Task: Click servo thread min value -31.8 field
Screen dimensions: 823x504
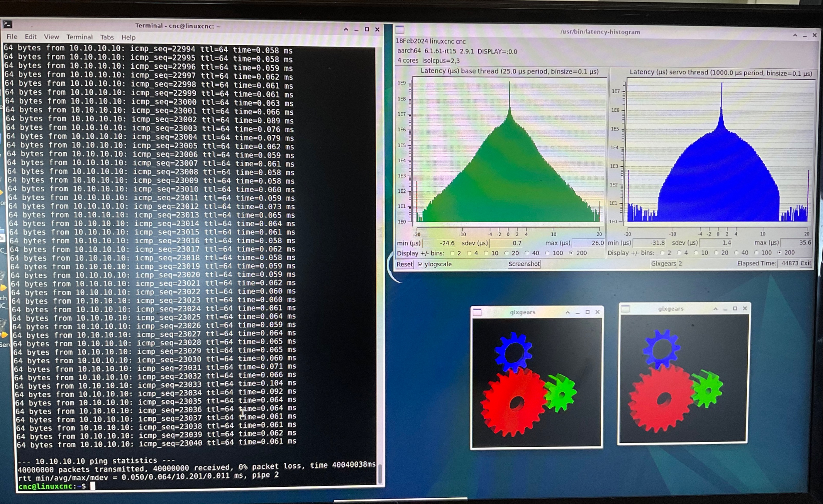Action: pos(649,243)
